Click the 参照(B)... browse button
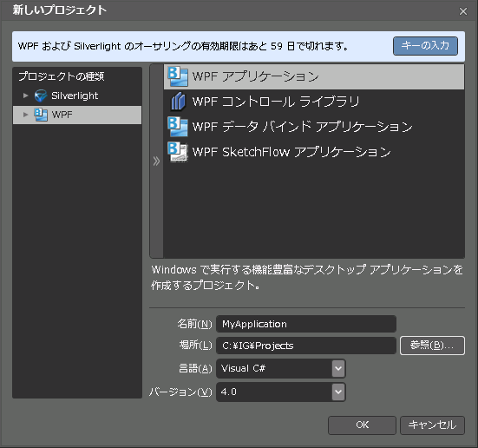Viewport: 478px width, 448px height. [432, 346]
